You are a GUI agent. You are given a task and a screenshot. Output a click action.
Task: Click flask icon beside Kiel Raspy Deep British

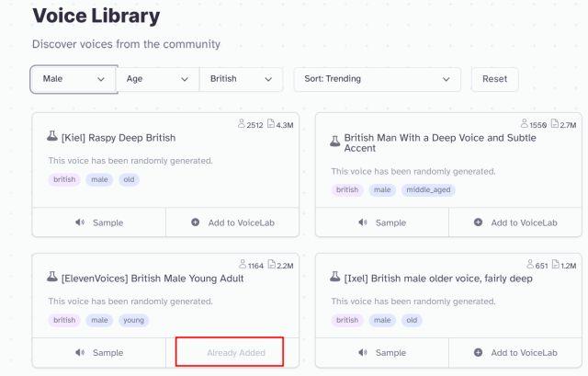coord(53,138)
